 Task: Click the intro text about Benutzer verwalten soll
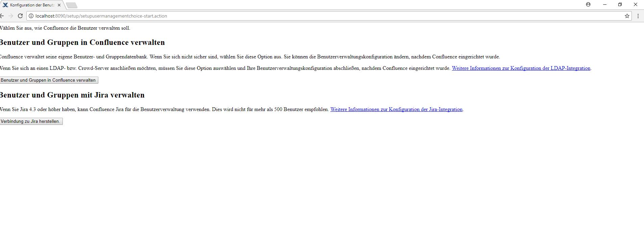[x=65, y=28]
